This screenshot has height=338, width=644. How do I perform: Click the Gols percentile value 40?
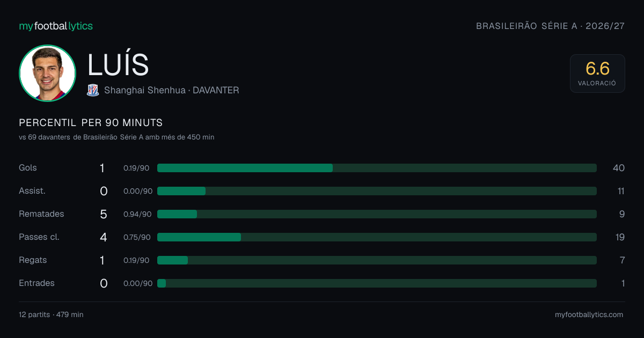(619, 168)
